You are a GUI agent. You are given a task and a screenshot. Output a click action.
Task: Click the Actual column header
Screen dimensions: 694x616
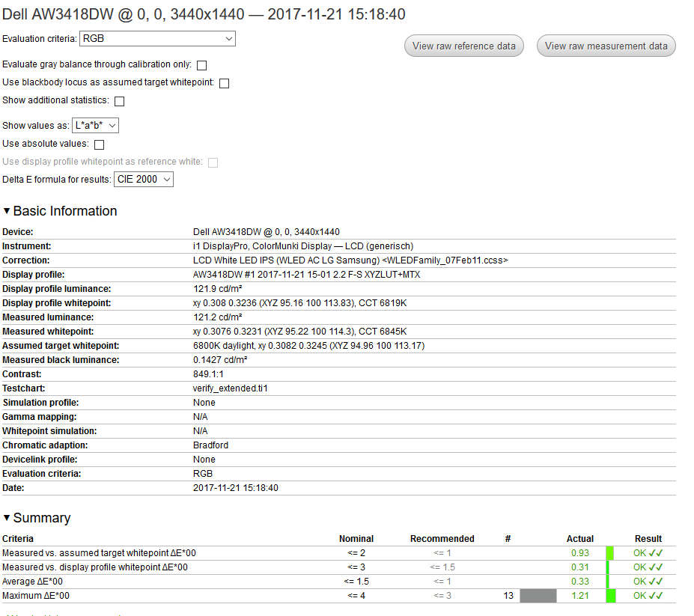(x=579, y=539)
